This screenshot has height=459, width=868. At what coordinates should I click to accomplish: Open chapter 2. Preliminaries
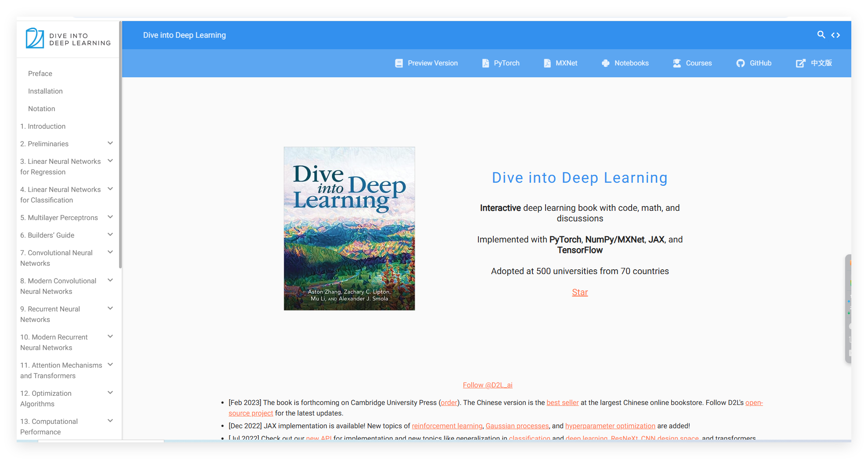[44, 144]
